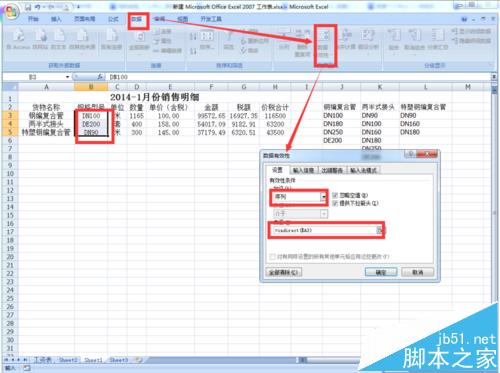Toggle the 提供下拉箭头 (In-cell dropdown) checkbox
The height and width of the screenshot is (373, 500).
tap(335, 203)
